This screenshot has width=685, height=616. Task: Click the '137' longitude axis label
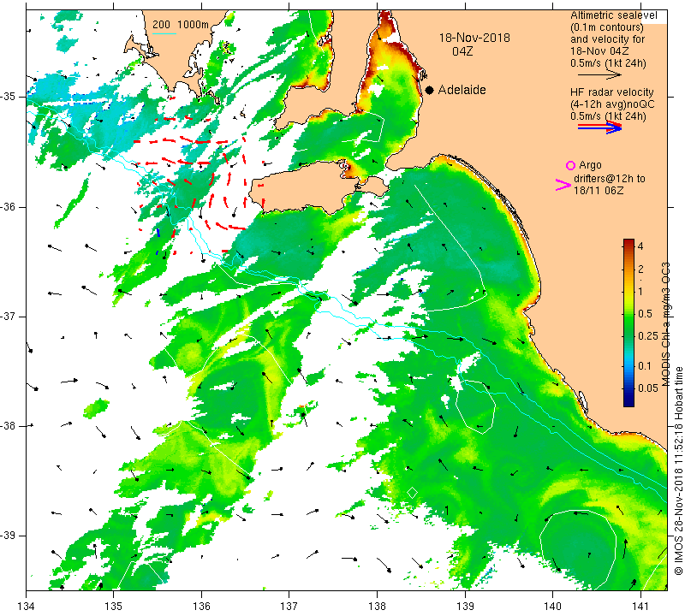[289, 606]
